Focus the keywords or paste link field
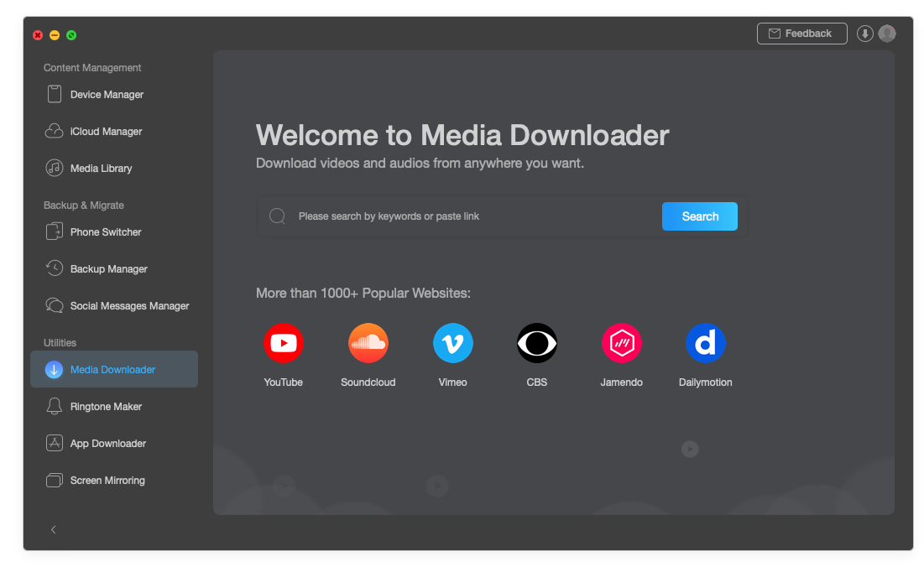The width and height of the screenshot is (924, 567). click(x=470, y=216)
